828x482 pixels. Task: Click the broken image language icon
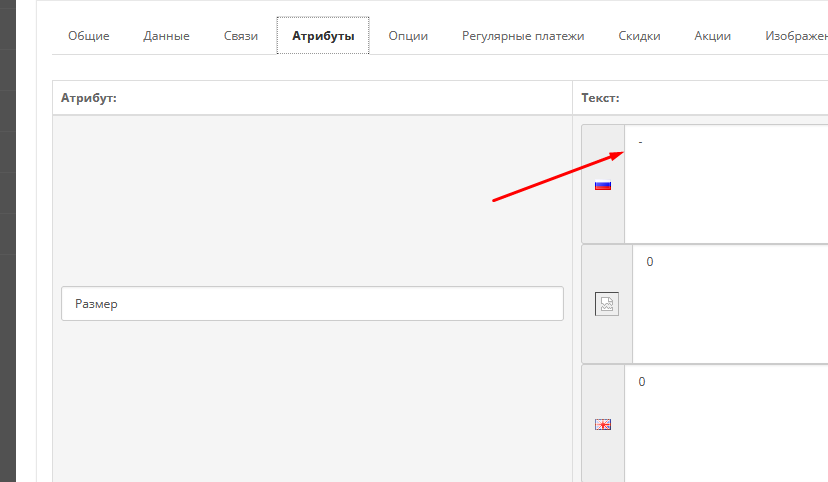tap(606, 304)
